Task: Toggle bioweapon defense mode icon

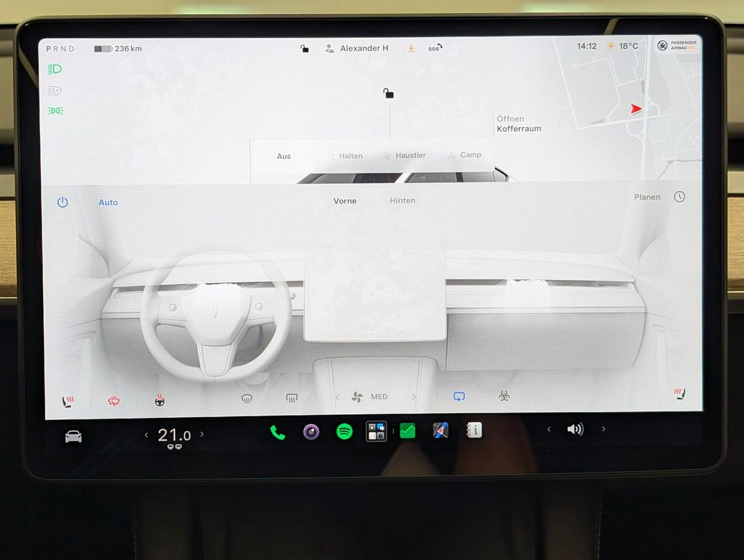Action: pyautogui.click(x=504, y=395)
